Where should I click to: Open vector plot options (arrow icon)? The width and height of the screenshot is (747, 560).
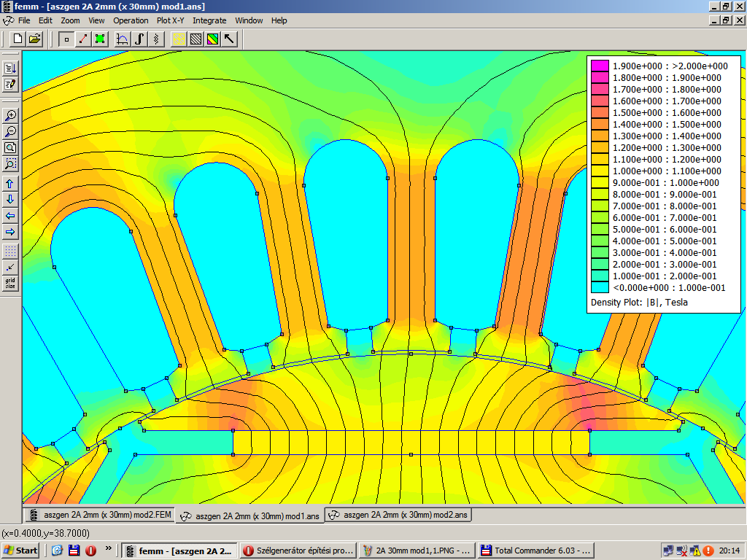(229, 39)
